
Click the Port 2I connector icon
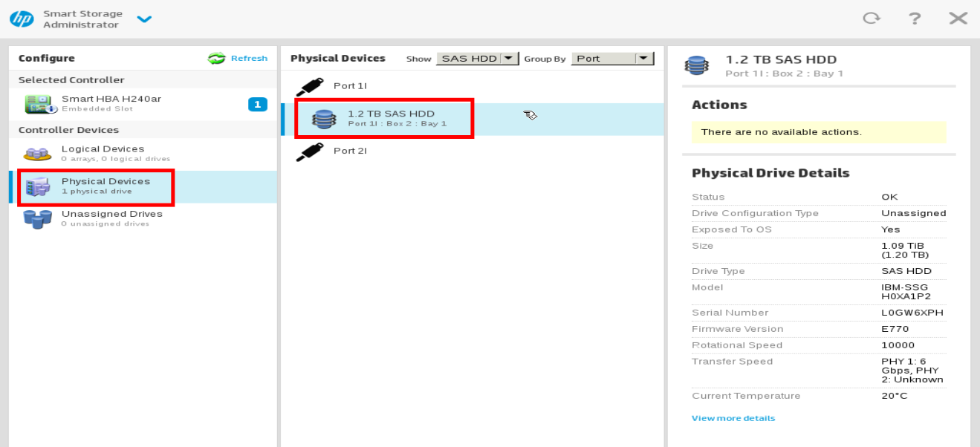pyautogui.click(x=309, y=151)
